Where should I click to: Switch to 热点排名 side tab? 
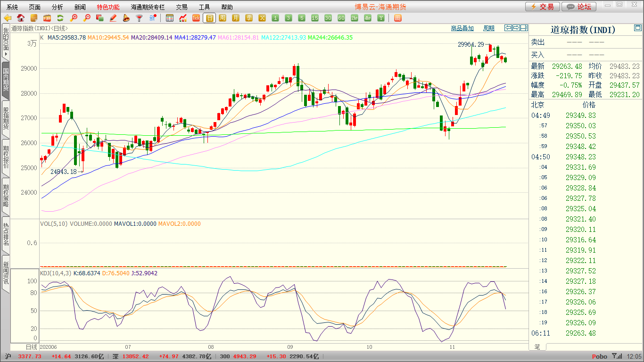[x=6, y=235]
